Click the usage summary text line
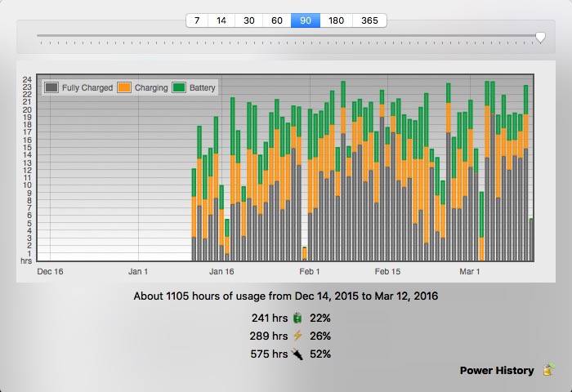 pyautogui.click(x=285, y=296)
